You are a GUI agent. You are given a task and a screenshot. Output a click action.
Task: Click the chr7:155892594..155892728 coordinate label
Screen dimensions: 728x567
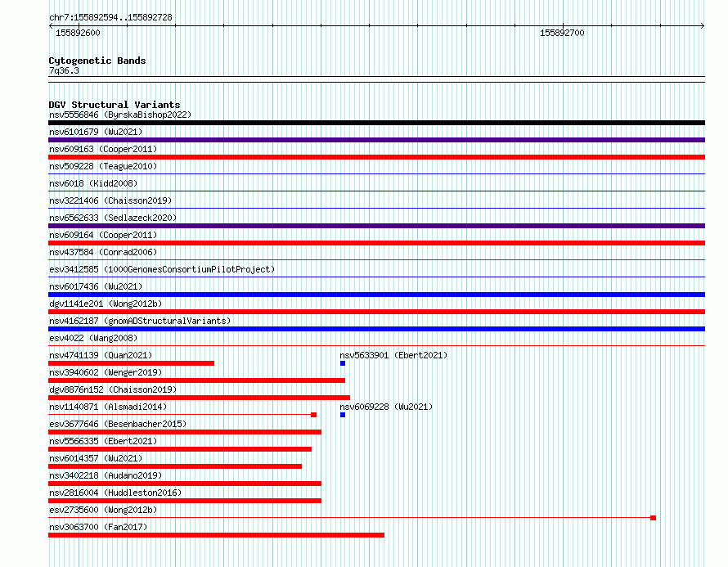(x=110, y=17)
